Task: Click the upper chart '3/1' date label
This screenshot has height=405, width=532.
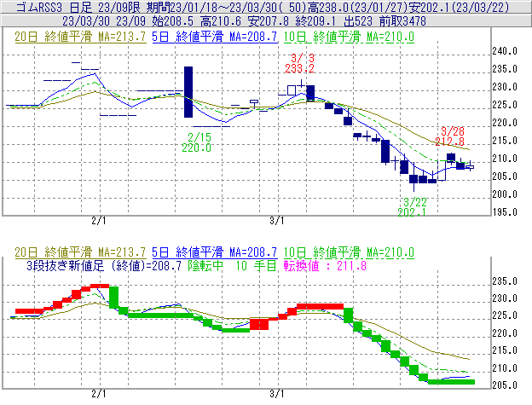Action: 277,221
